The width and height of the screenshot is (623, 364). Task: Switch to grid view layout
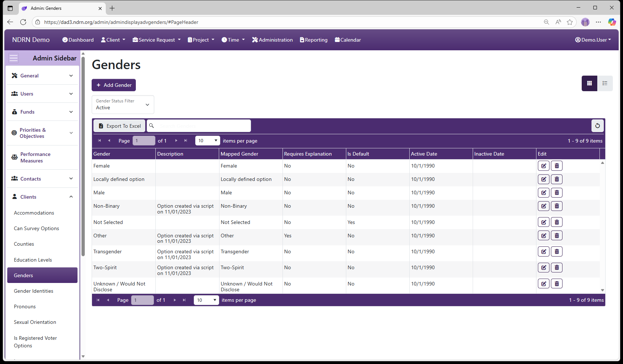coord(589,83)
